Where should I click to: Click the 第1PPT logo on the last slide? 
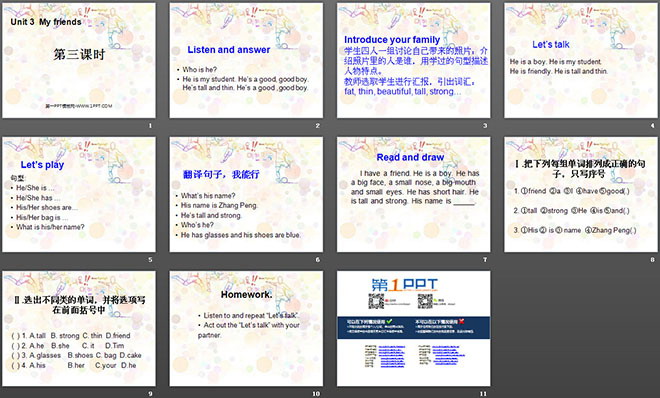point(405,285)
